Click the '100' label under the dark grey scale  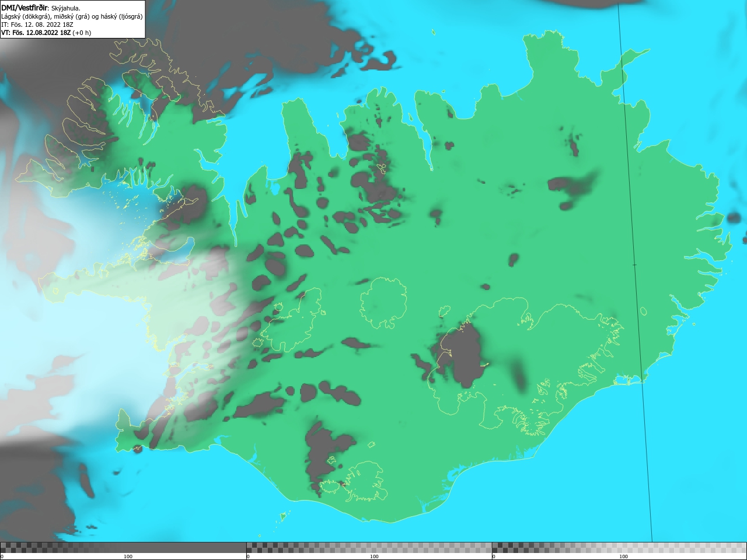pos(128,556)
